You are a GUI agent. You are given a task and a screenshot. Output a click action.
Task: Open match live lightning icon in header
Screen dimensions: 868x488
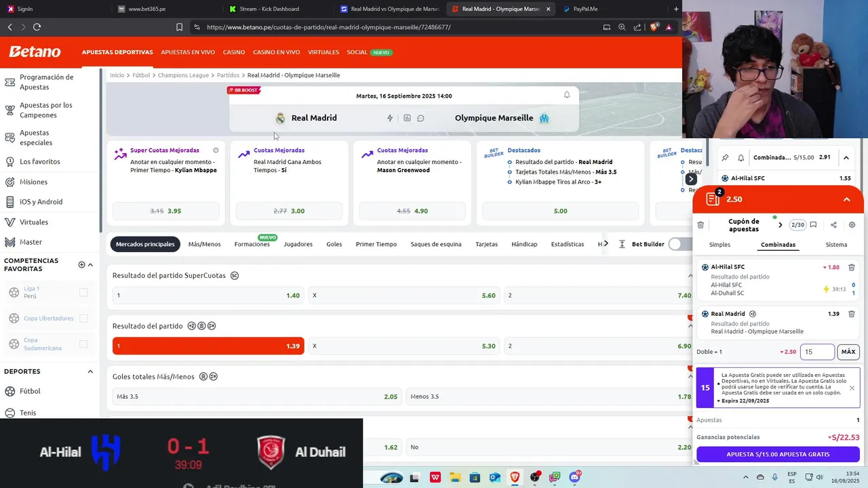[390, 118]
